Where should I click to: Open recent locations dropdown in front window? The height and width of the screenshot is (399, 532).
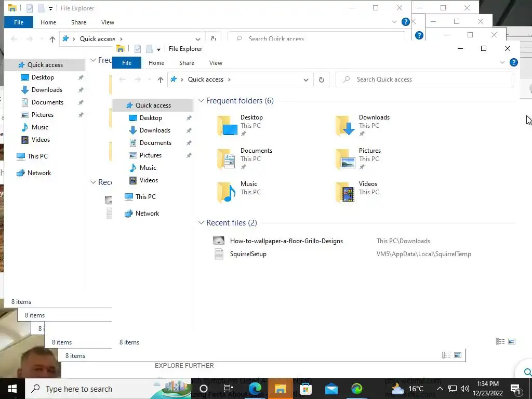[150, 79]
